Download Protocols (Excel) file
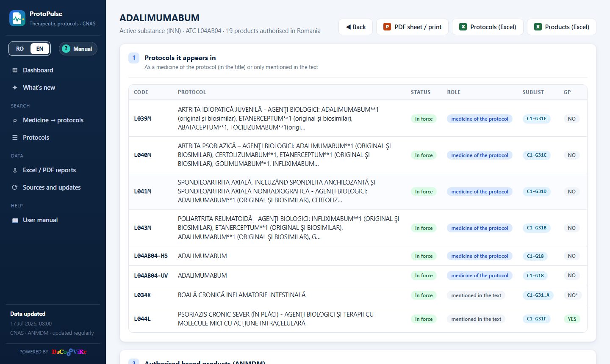This screenshot has height=364, width=610. tap(488, 27)
